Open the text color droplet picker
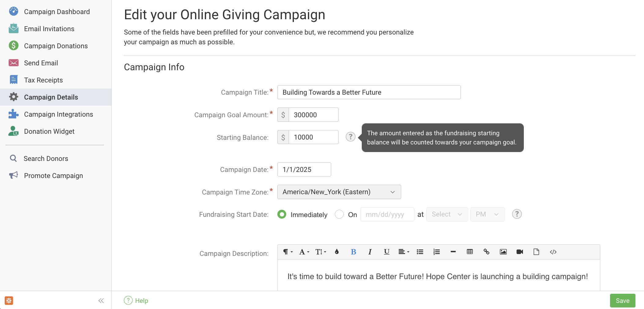The image size is (644, 309). tap(337, 252)
